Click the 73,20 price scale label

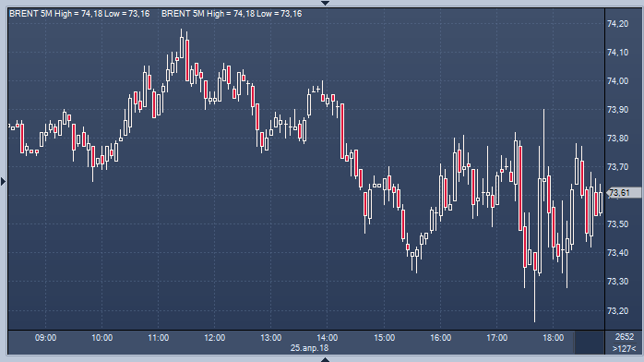click(618, 310)
